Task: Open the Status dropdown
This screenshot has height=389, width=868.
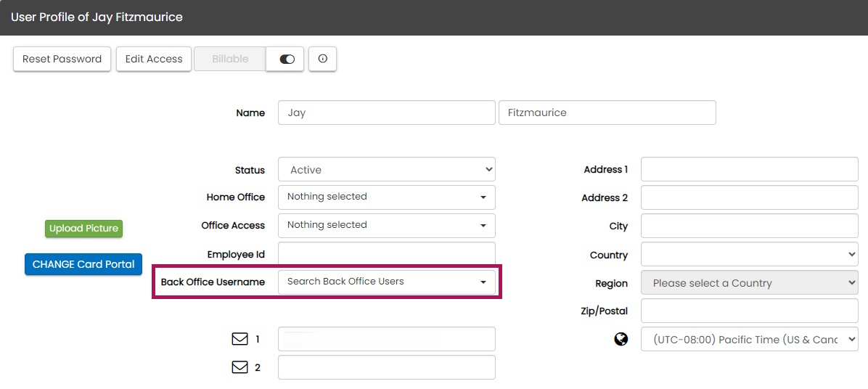Action: pyautogui.click(x=386, y=170)
